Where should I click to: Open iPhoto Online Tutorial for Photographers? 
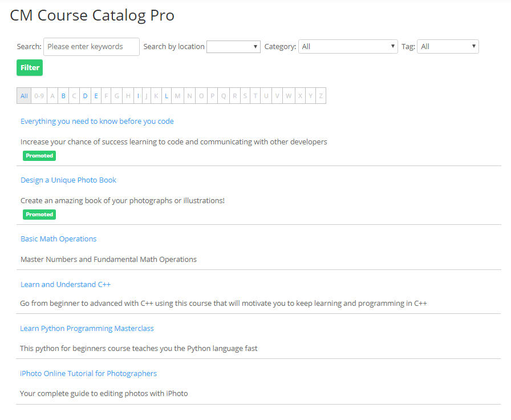(88, 374)
